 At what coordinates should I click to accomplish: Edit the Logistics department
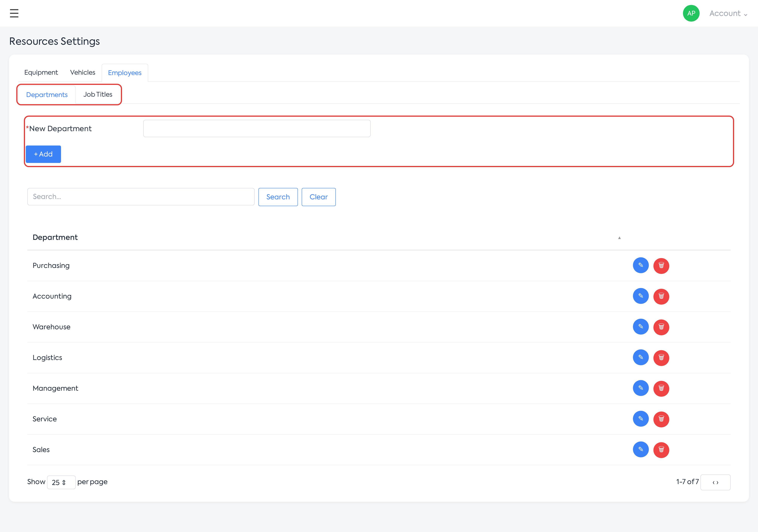(x=641, y=358)
